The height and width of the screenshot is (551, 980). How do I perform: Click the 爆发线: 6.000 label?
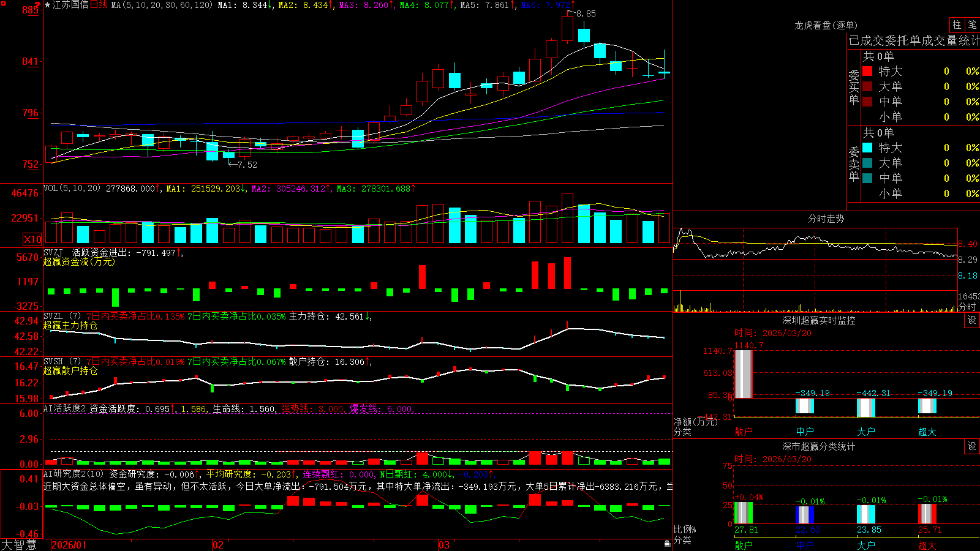(381, 408)
